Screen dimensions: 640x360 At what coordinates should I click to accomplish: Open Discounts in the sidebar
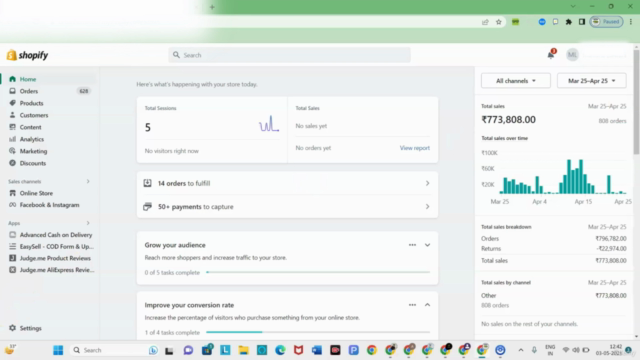[x=33, y=163]
